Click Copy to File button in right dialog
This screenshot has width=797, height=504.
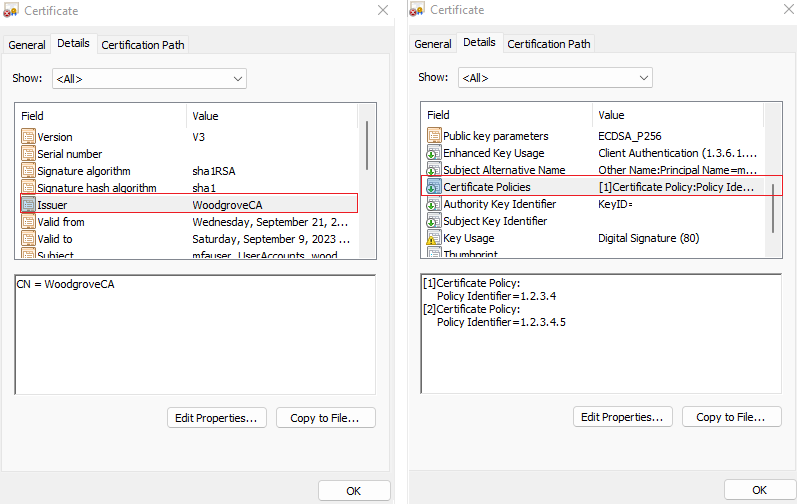(731, 417)
